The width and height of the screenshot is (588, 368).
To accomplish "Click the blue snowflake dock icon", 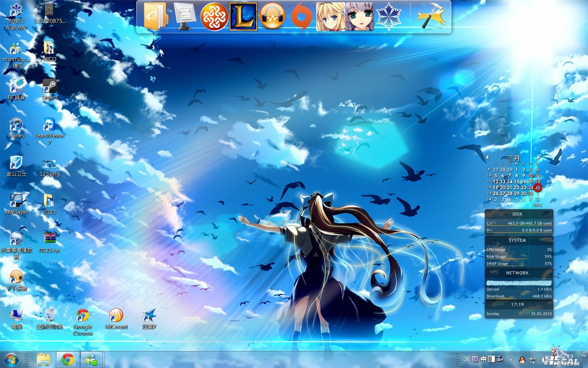I will pyautogui.click(x=388, y=16).
